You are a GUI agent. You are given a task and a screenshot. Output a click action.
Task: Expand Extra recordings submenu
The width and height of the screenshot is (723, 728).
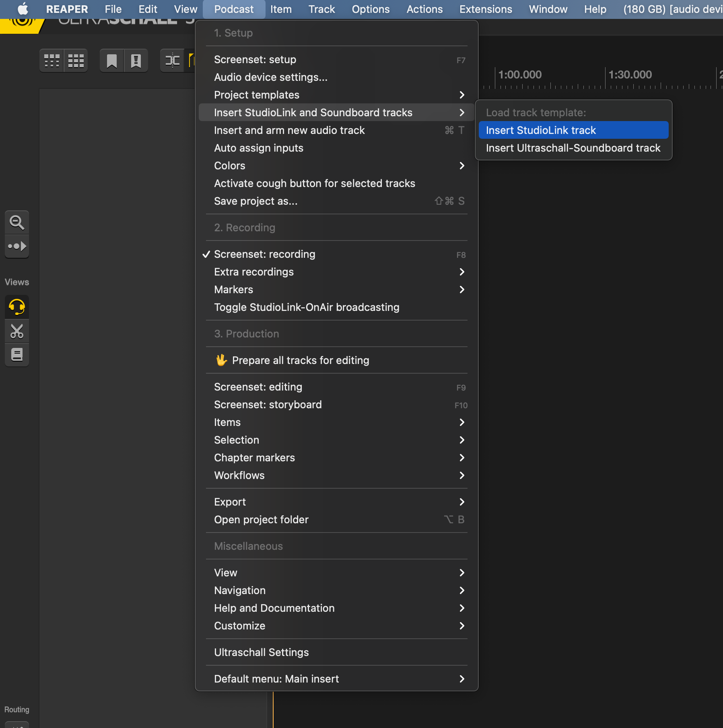coord(336,272)
